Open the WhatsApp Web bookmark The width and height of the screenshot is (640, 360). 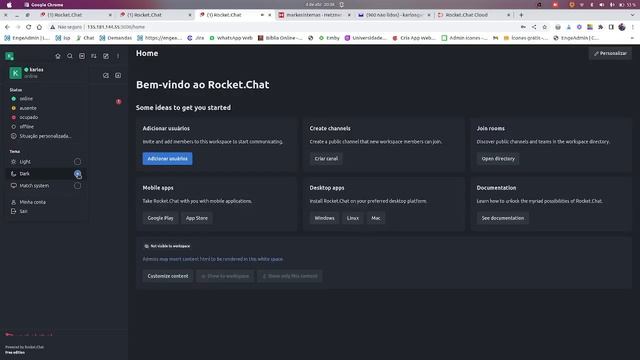pyautogui.click(x=231, y=38)
